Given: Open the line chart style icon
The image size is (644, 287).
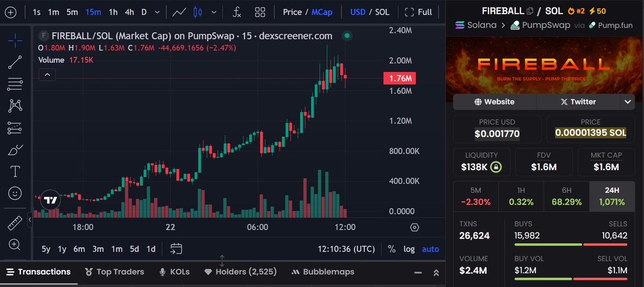Looking at the screenshot, I should click(x=179, y=12).
